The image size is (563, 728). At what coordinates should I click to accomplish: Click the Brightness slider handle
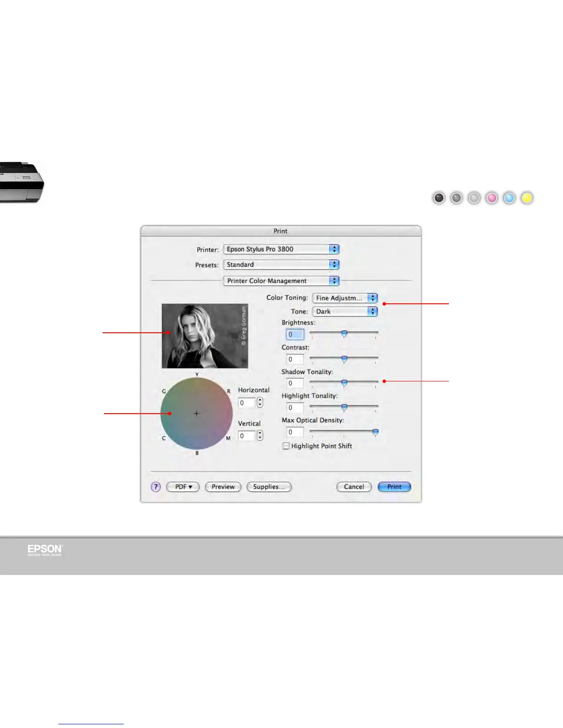(344, 334)
